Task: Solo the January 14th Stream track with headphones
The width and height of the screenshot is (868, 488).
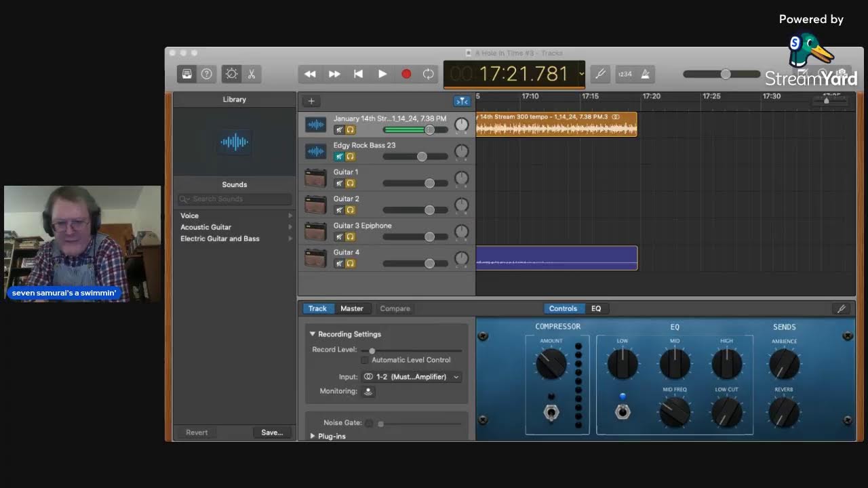Action: coord(351,129)
